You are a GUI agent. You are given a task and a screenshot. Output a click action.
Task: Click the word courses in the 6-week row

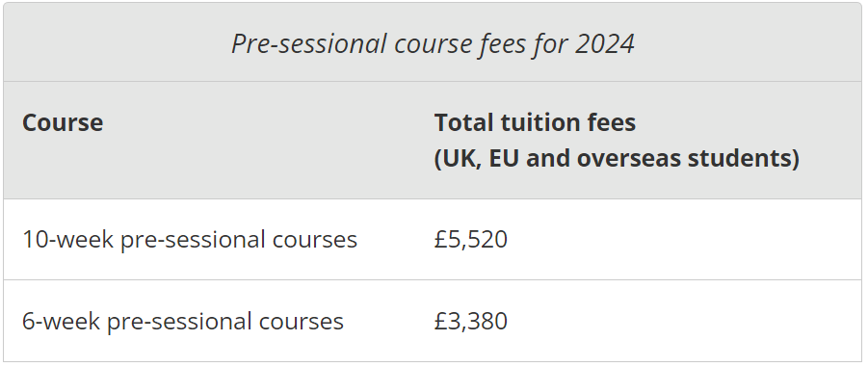tap(302, 322)
